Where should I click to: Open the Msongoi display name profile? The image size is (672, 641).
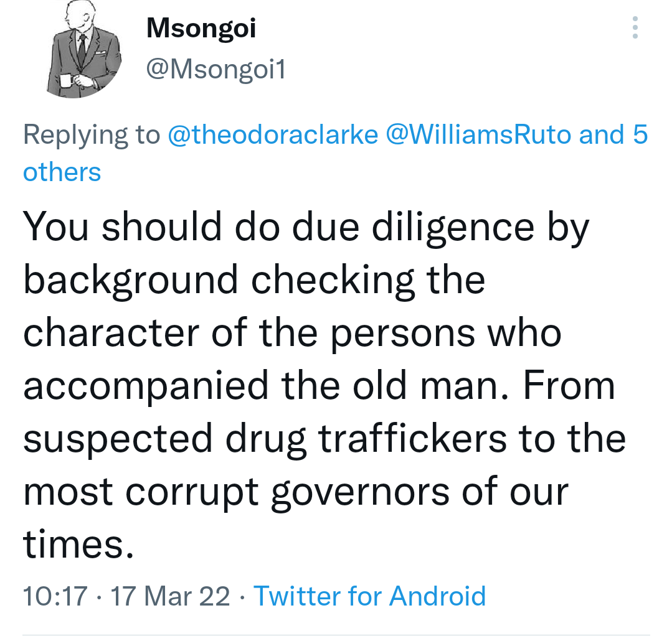click(x=201, y=28)
